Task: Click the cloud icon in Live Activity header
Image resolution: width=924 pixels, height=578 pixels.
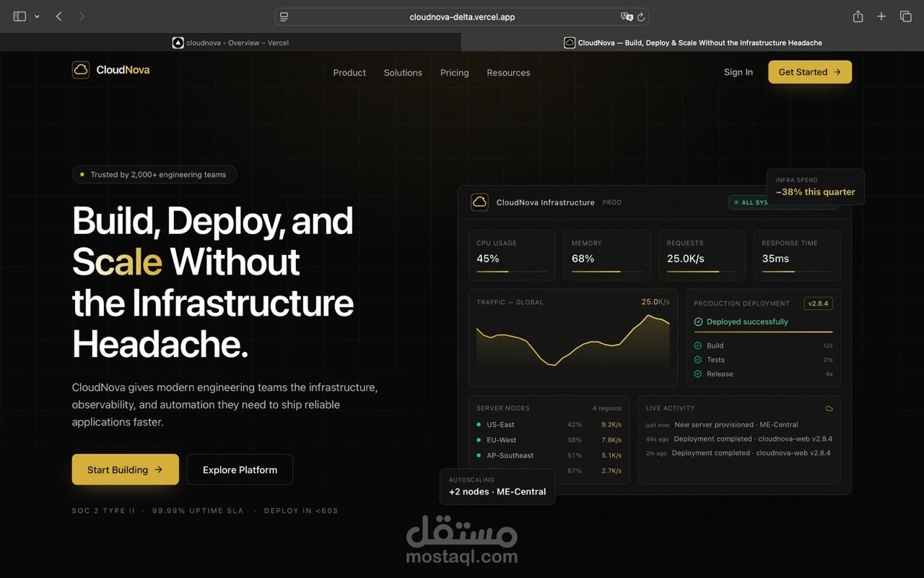Action: click(x=829, y=408)
